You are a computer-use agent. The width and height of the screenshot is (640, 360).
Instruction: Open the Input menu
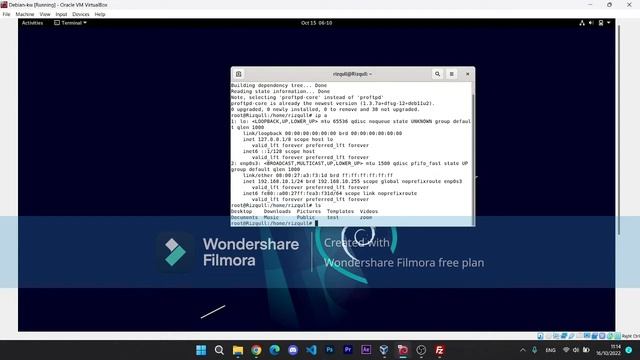[x=61, y=14]
